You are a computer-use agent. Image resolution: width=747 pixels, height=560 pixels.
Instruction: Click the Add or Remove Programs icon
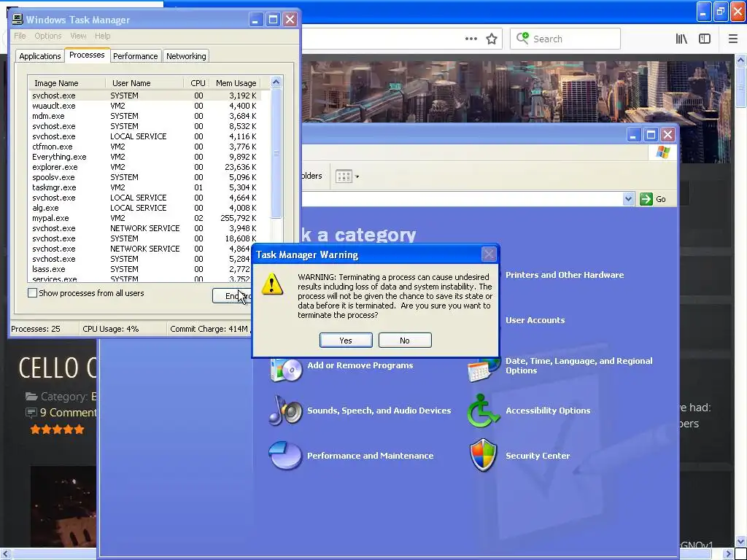pyautogui.click(x=286, y=370)
